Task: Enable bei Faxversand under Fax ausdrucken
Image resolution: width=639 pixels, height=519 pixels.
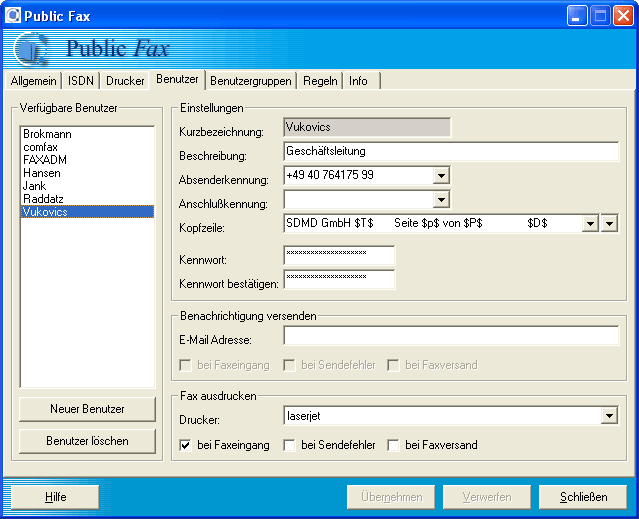Action: [393, 445]
